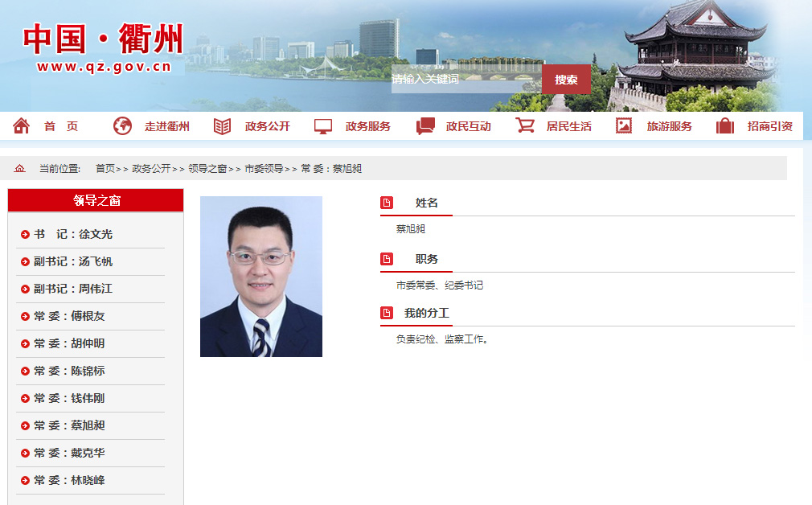The image size is (812, 505).
Task: Click the breadcrumb location icon
Action: (18, 167)
